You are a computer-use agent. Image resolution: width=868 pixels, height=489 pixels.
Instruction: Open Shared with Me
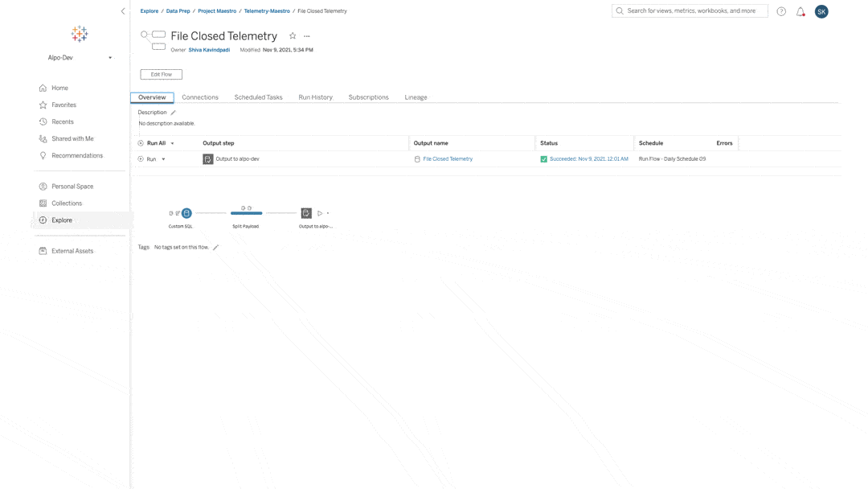click(x=72, y=138)
